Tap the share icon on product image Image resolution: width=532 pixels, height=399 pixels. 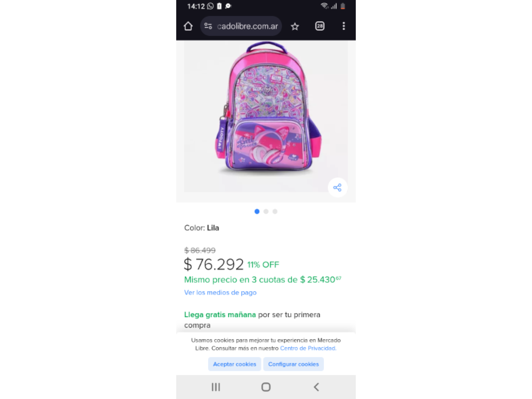coord(337,187)
